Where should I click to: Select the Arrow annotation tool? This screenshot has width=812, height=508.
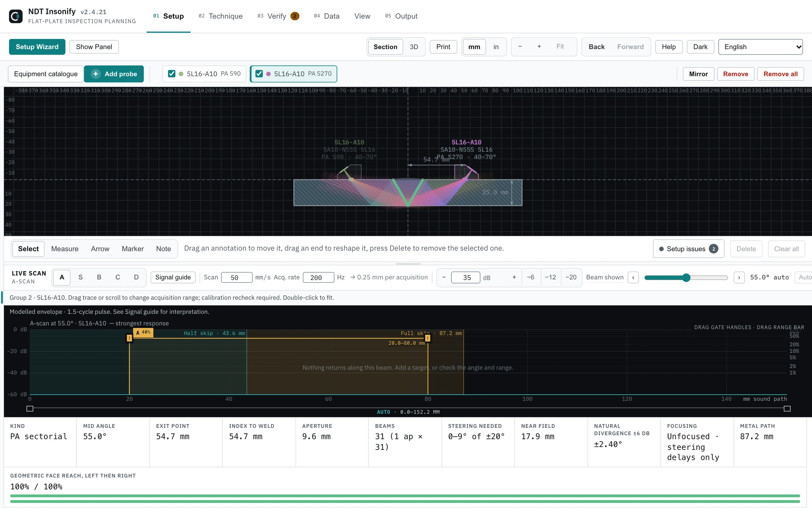pyautogui.click(x=100, y=249)
